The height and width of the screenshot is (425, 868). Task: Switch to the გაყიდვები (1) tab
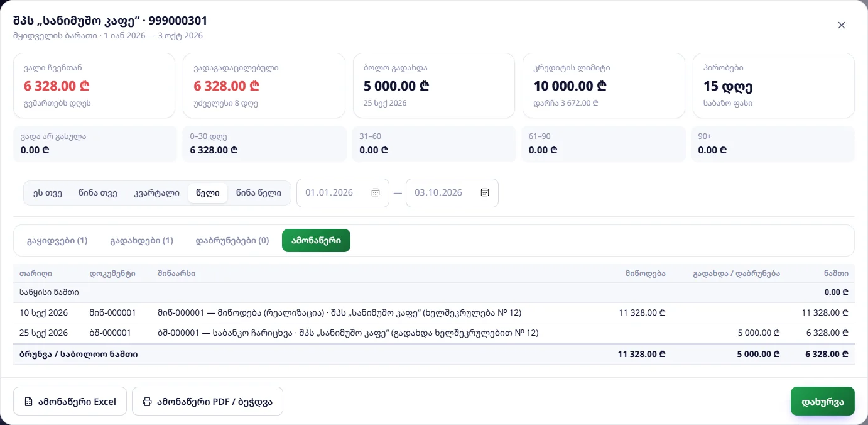[57, 240]
